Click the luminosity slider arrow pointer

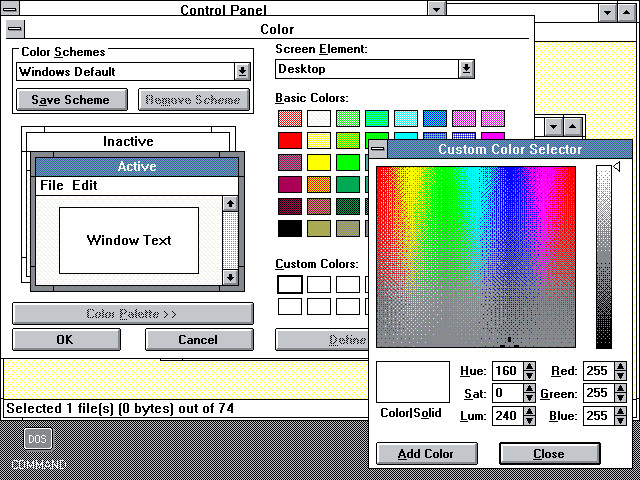pos(617,167)
